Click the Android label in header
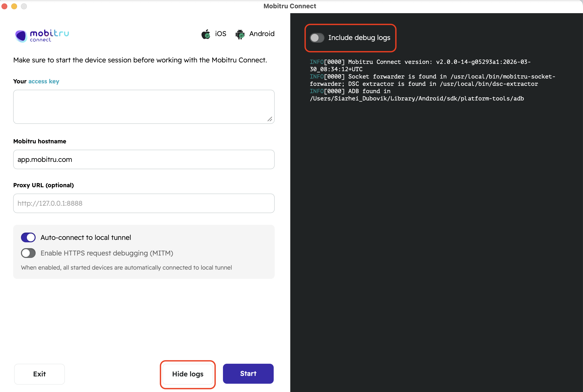This screenshot has height=392, width=583. point(261,34)
